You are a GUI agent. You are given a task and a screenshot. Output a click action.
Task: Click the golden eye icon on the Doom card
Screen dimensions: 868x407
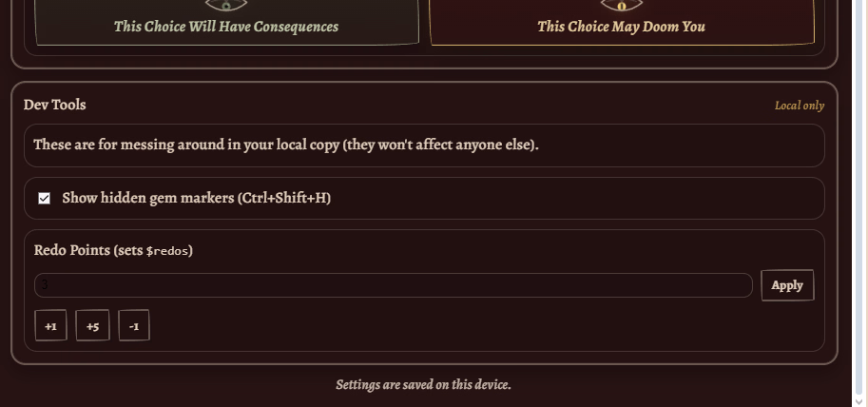tap(622, 5)
